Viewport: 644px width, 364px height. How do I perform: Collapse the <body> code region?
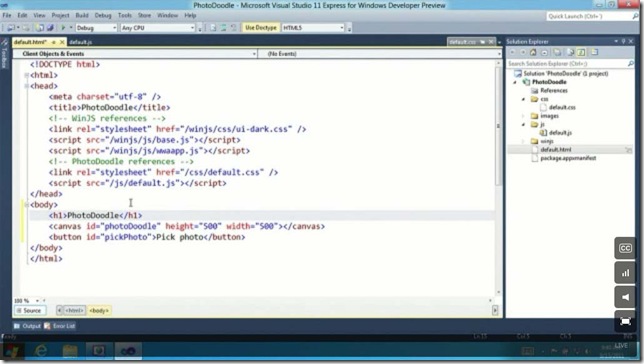pyautogui.click(x=26, y=205)
